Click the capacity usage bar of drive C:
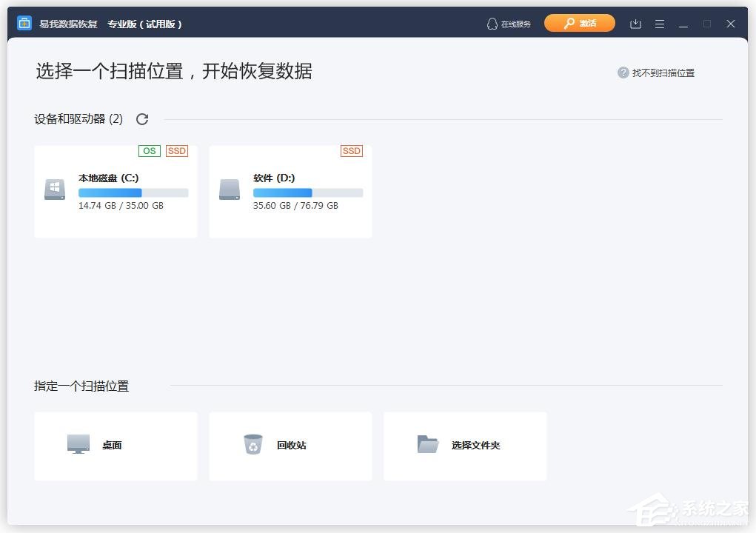Viewport: 756px width, 533px height. click(x=133, y=192)
